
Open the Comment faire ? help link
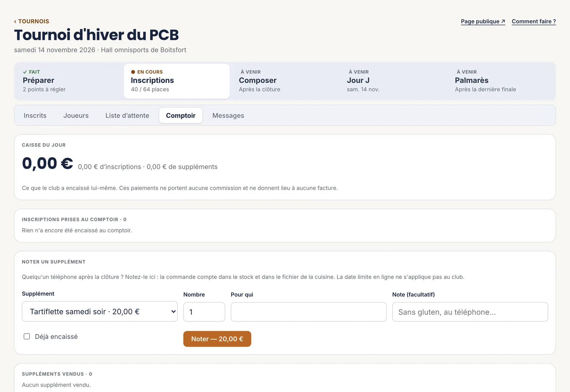534,21
